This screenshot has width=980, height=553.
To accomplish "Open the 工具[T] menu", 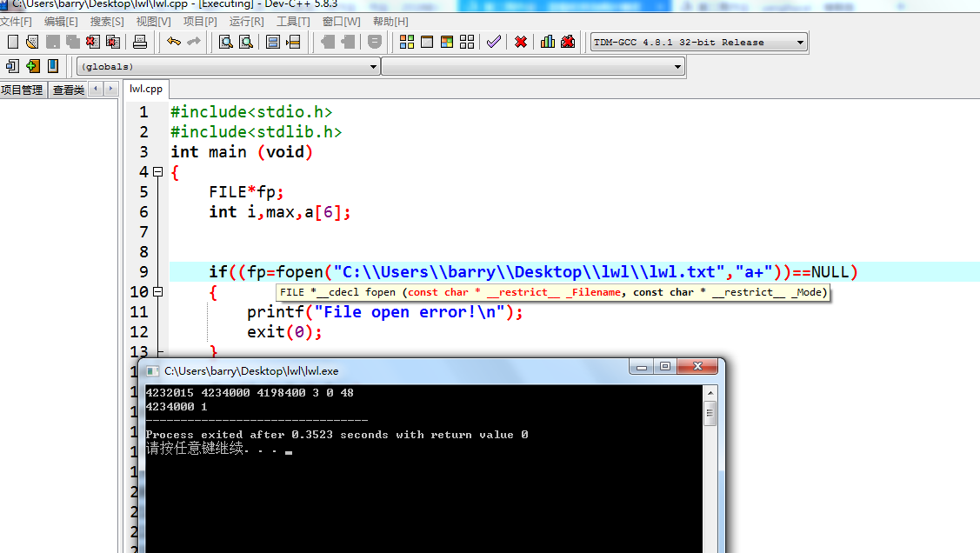I will [x=293, y=21].
